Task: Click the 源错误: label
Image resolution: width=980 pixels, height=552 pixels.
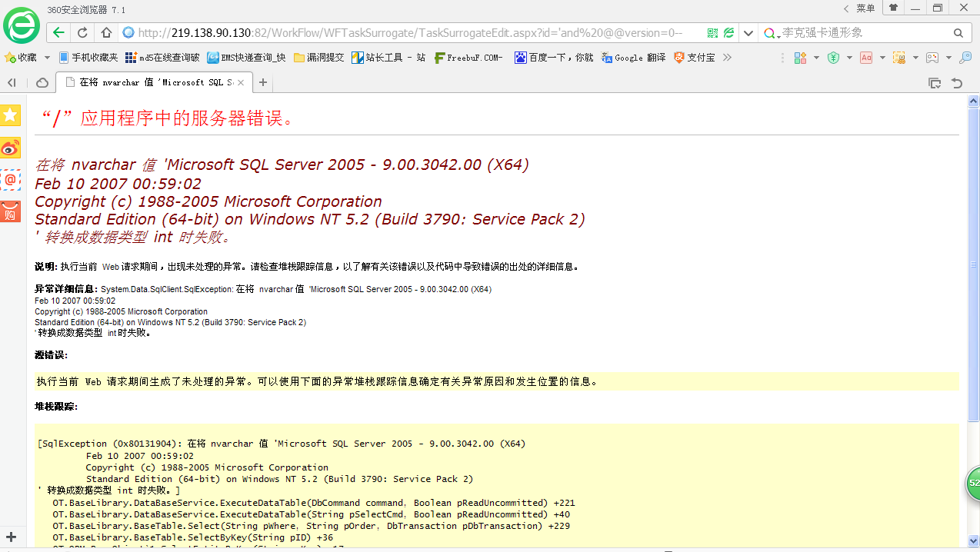Action: click(51, 354)
